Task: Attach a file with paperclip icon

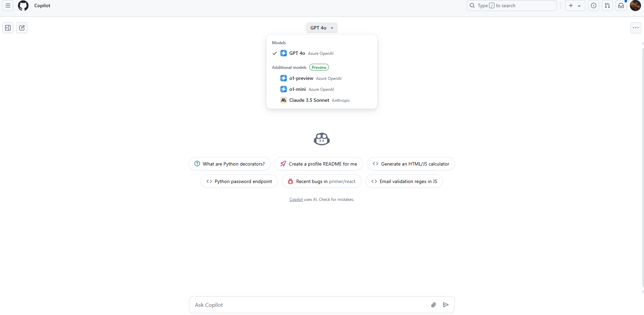Action: click(x=433, y=305)
